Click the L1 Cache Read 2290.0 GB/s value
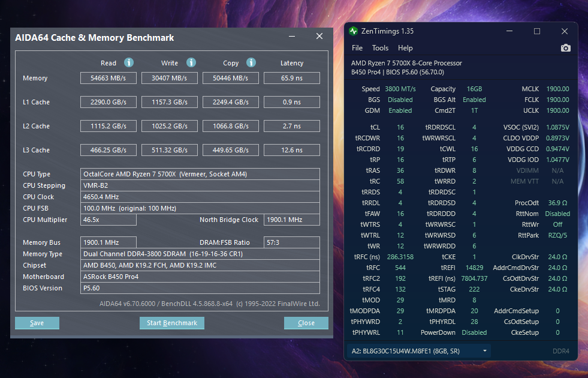588x378 pixels. click(x=108, y=102)
